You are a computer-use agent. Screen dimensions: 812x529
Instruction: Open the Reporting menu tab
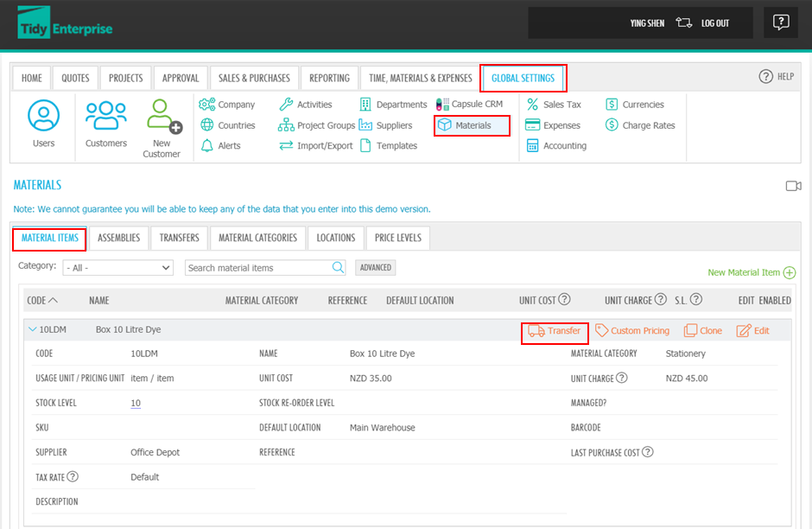[329, 78]
